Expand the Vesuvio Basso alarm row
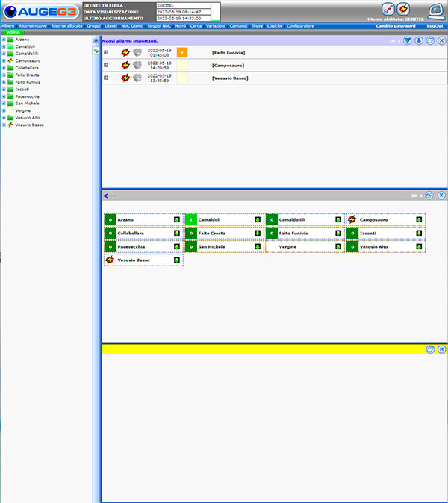This screenshot has width=448, height=503. [x=106, y=78]
